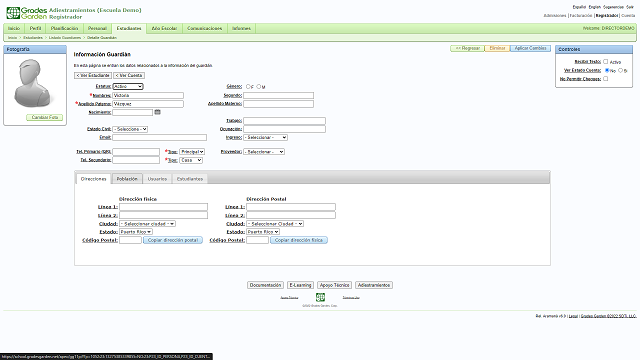Click the Apellido Paterno input field

click(x=148, y=104)
